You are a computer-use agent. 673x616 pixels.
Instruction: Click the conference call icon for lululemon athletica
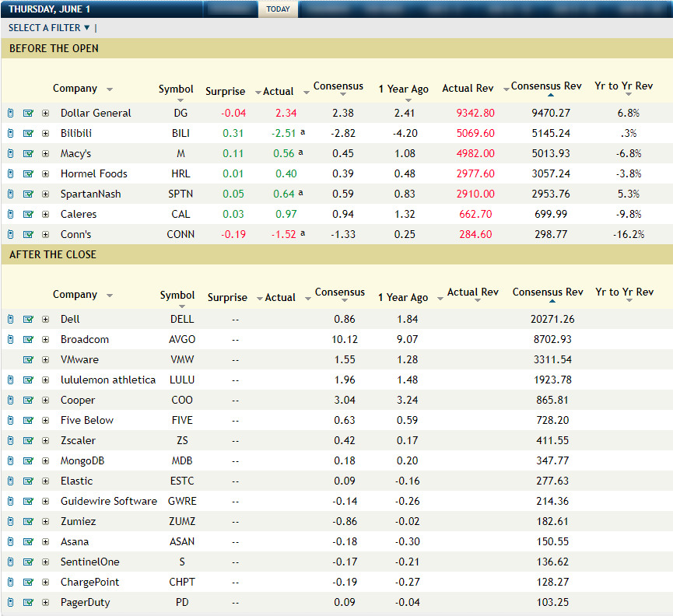tap(11, 380)
